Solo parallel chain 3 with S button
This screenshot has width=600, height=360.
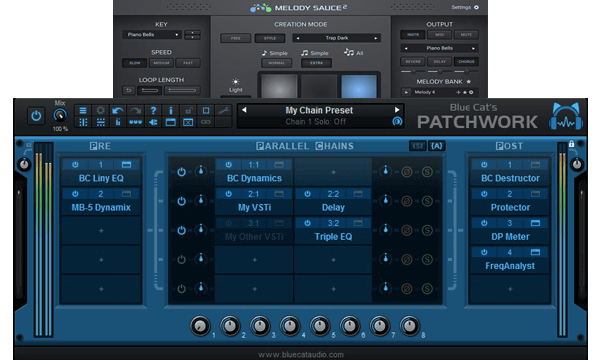click(x=427, y=230)
